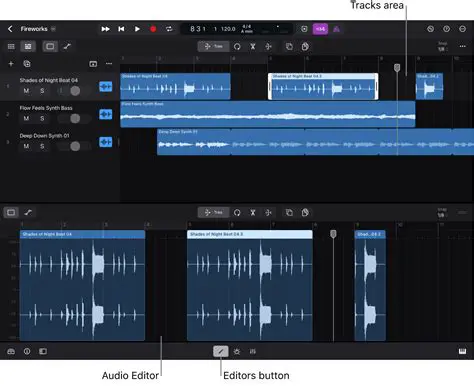Toggle the region view button in tracks toolbar

(x=50, y=46)
